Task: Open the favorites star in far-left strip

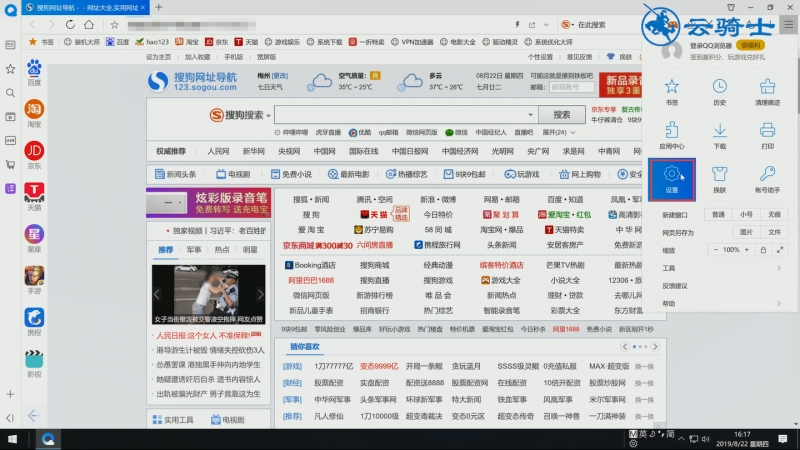Action: click(10, 69)
